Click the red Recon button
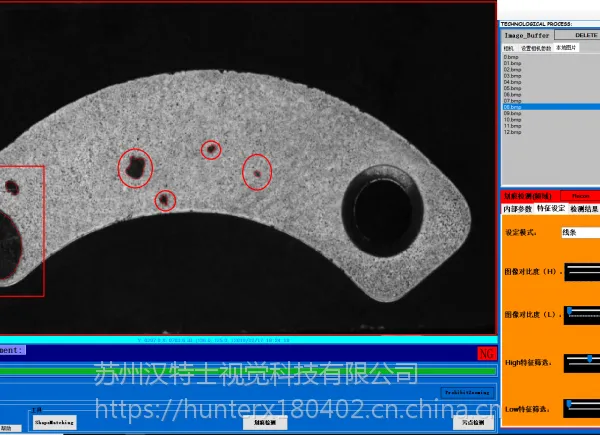Viewport: 600px width, 435px height. [x=580, y=196]
